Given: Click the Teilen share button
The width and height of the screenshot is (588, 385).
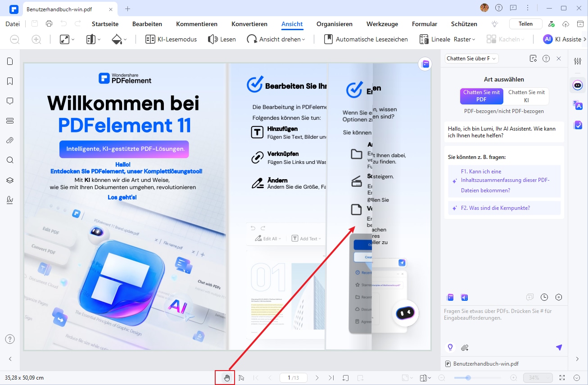Looking at the screenshot, I should (525, 24).
